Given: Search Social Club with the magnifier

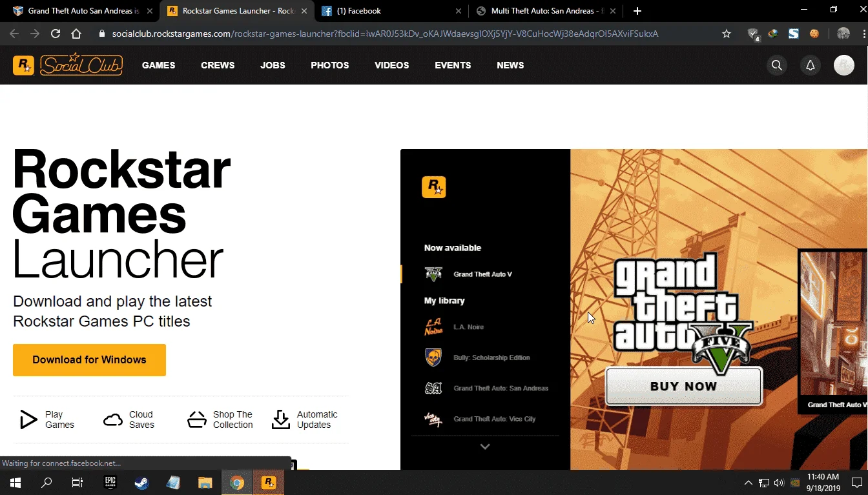Looking at the screenshot, I should coord(777,65).
